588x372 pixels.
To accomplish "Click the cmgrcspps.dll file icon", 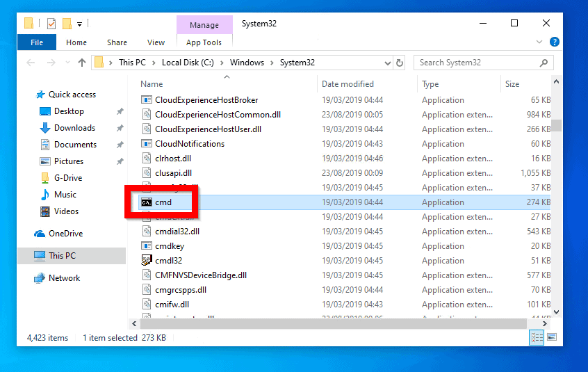I will click(147, 290).
